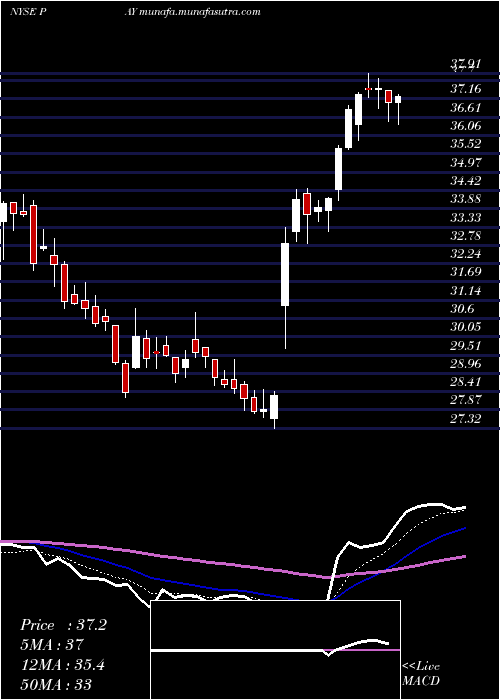Click the 5MA : 37 readout
Screen dimensions: 500x700
[x=52, y=645]
